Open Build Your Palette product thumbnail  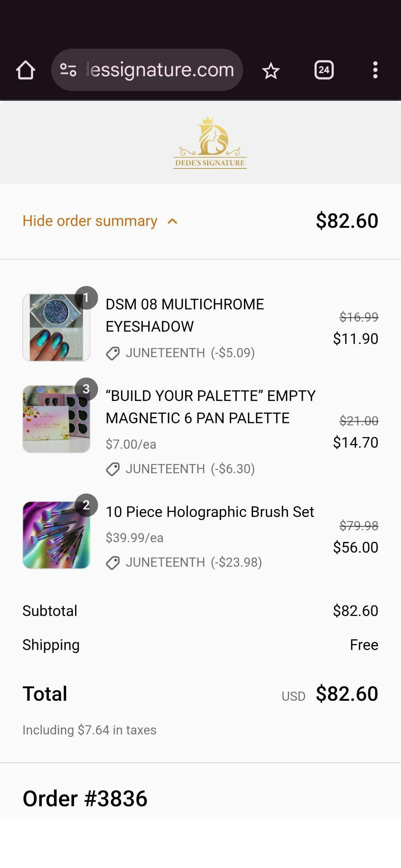click(x=56, y=419)
